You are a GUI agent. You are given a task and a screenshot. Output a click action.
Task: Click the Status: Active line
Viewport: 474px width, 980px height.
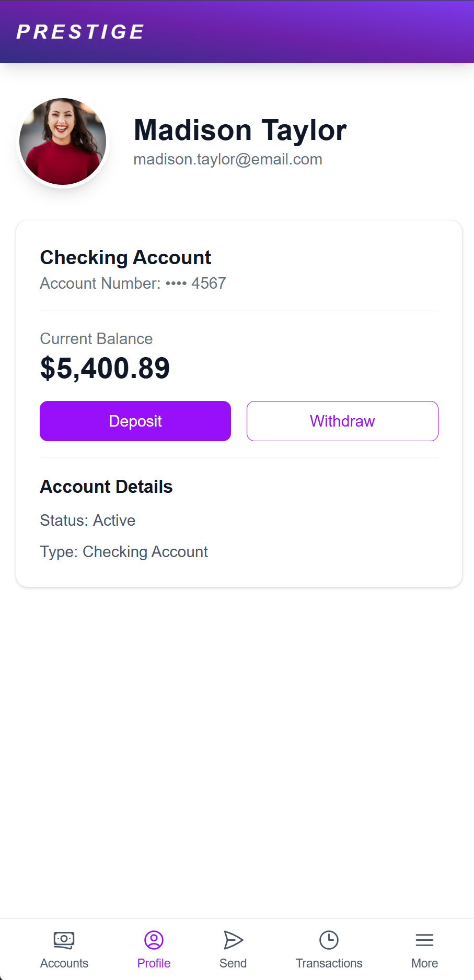pos(88,521)
